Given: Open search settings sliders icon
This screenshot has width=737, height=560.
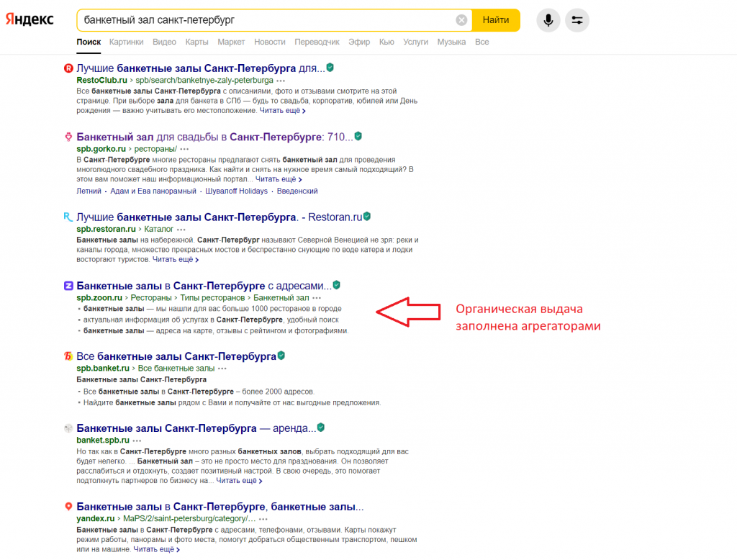Looking at the screenshot, I should click(x=577, y=20).
